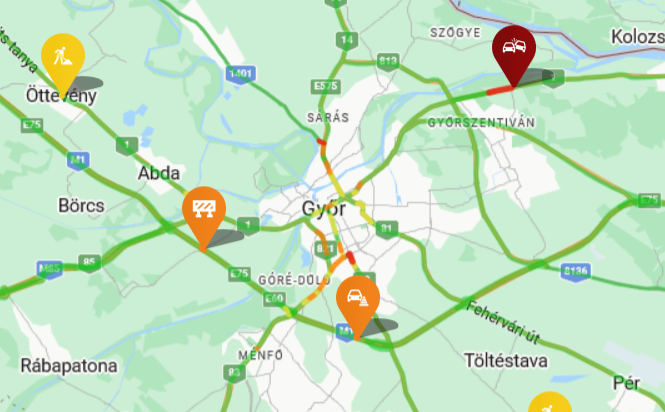Click the blue 8136 road shield
The width and height of the screenshot is (665, 412).
pos(576,272)
